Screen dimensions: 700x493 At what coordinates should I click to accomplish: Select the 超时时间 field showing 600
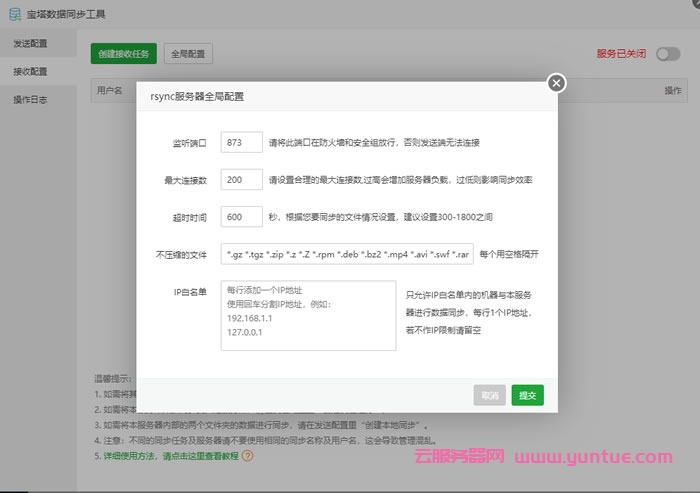pos(242,217)
